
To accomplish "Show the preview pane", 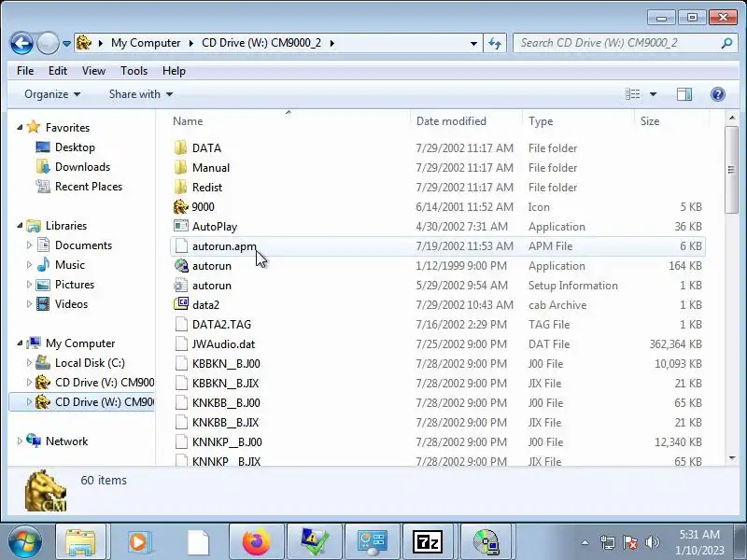I will (684, 94).
